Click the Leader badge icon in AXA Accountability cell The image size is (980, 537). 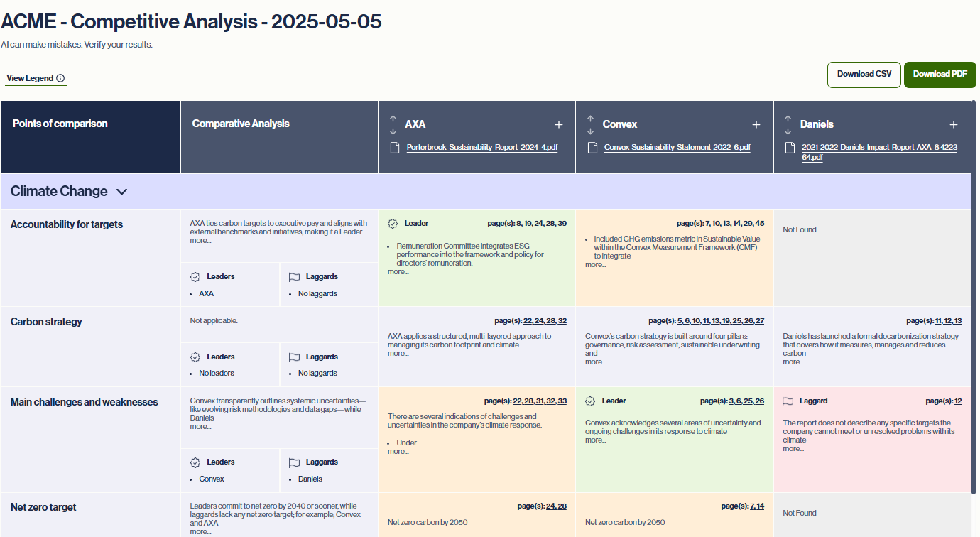click(393, 223)
